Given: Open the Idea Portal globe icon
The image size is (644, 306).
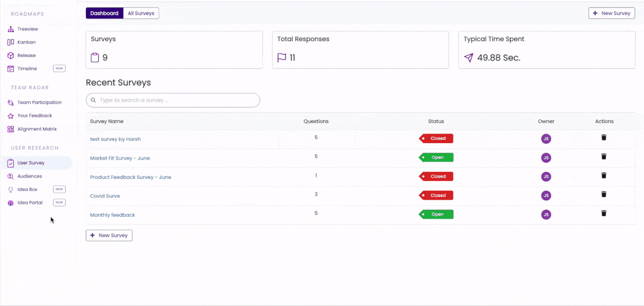Looking at the screenshot, I should point(11,203).
